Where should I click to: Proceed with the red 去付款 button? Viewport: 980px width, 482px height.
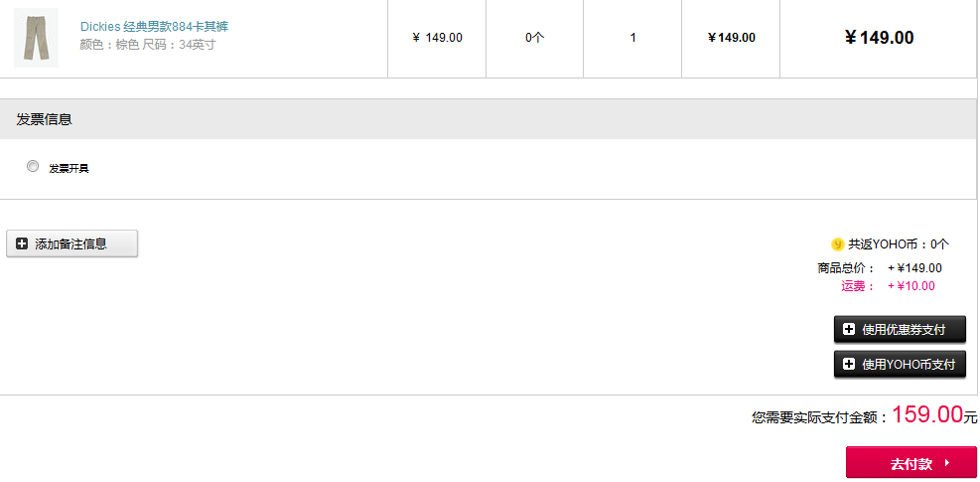point(911,463)
